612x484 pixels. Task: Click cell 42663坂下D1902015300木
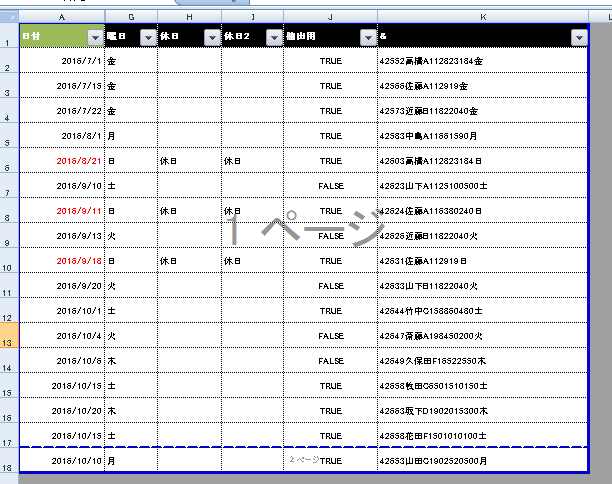click(483, 410)
